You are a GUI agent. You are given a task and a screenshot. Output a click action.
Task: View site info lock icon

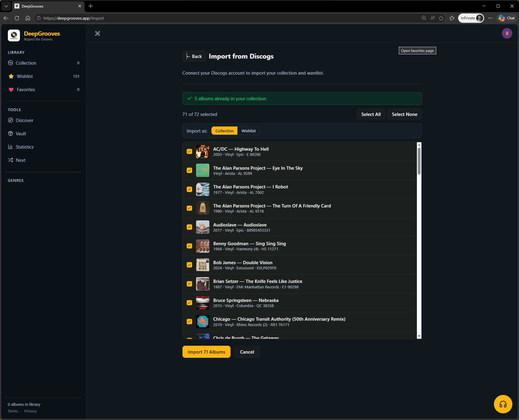coord(39,18)
